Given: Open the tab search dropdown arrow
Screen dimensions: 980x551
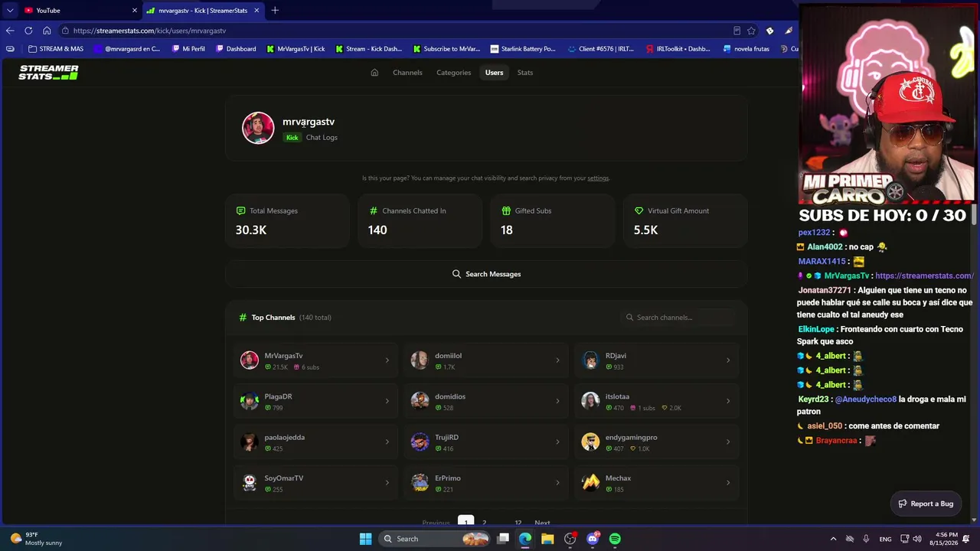Looking at the screenshot, I should pos(10,11).
